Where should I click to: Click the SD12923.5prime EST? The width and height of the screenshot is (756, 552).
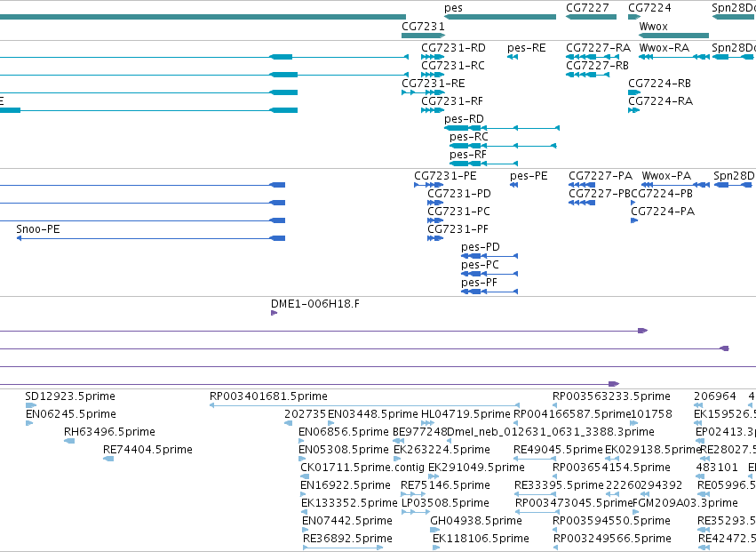(31, 406)
